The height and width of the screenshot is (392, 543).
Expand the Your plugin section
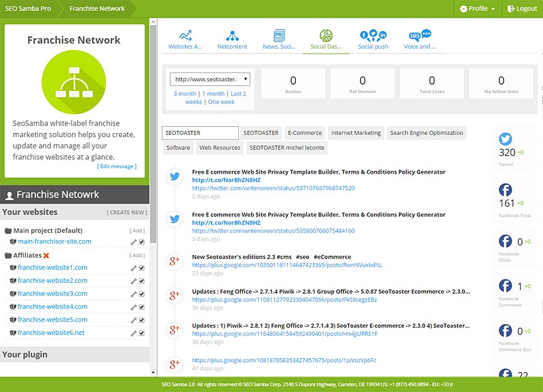pos(75,355)
